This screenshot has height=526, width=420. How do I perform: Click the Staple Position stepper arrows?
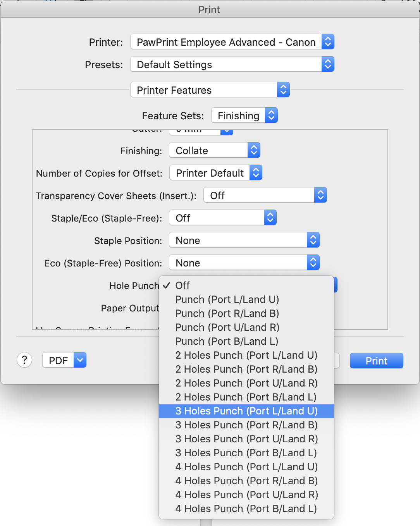click(x=313, y=240)
